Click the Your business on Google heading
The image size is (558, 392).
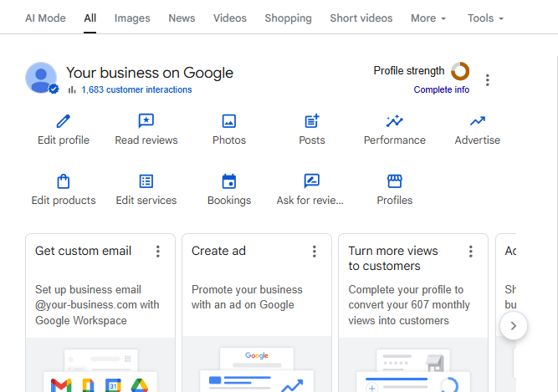pyautogui.click(x=150, y=73)
